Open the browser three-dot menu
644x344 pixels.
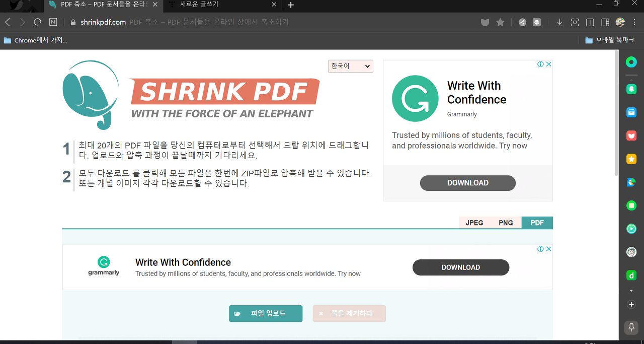click(635, 22)
